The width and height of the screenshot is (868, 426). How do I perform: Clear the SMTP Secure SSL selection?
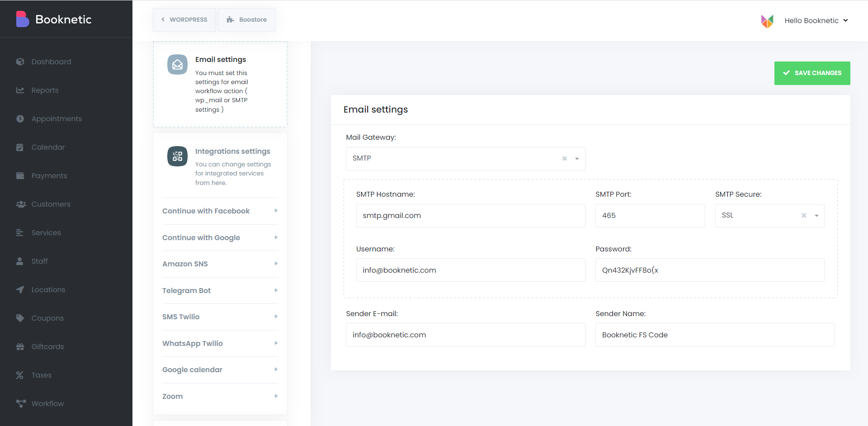pos(804,216)
